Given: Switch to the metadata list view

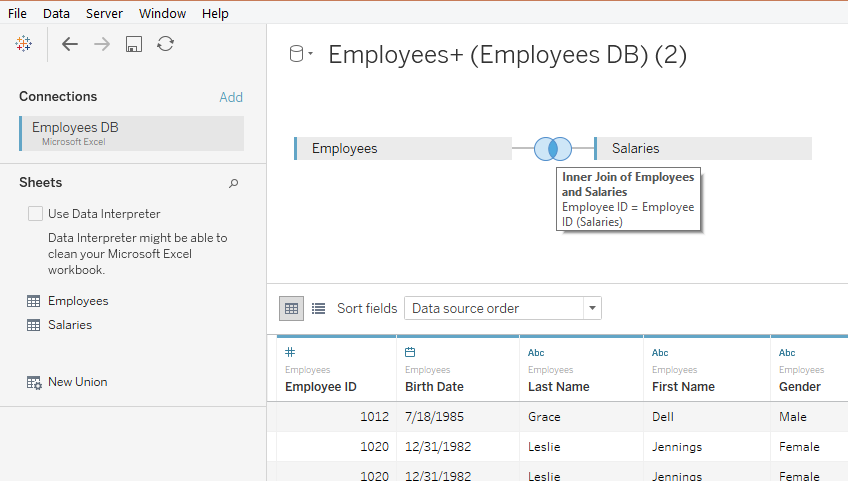Looking at the screenshot, I should (x=319, y=308).
